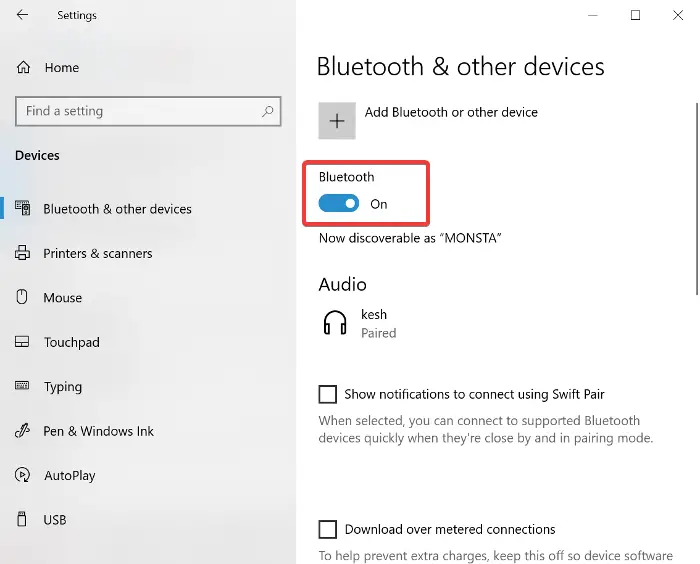This screenshot has height=564, width=700.
Task: Select Bluetooth & other devices page
Action: (x=117, y=209)
